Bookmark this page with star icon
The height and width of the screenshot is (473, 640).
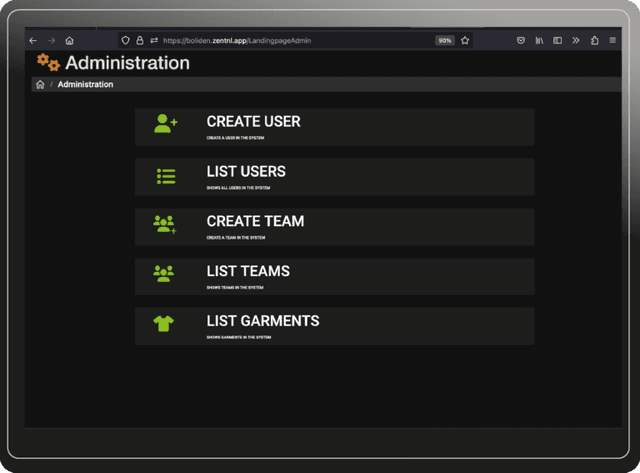click(x=465, y=41)
